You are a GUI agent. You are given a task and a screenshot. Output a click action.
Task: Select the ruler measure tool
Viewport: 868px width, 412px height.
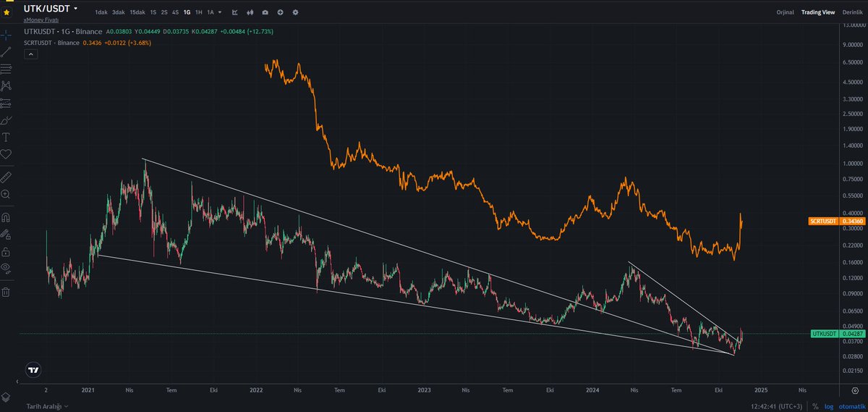pyautogui.click(x=7, y=177)
